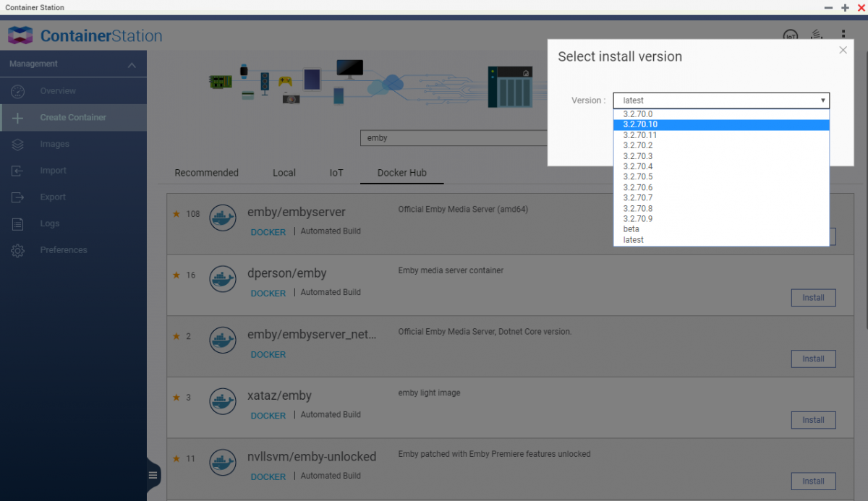Choose highlighted version 3.2.70.10
868x501 pixels.
721,124
